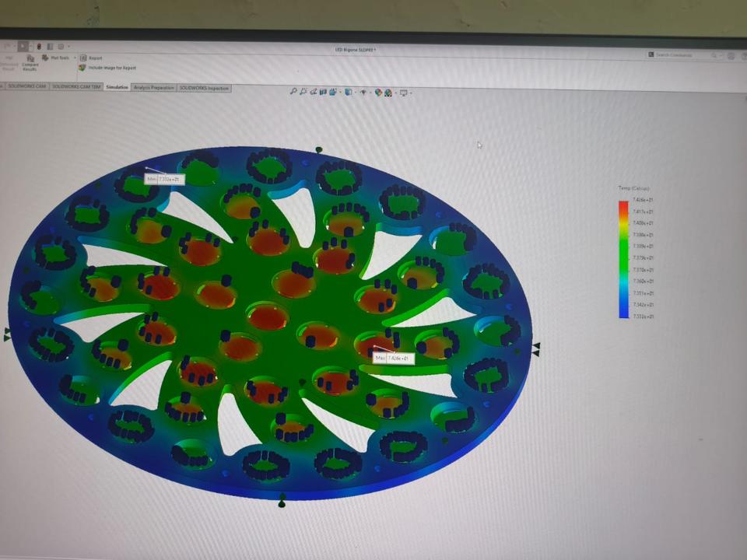Viewport: 747px width, 560px height.
Task: Click the Section View icon
Action: (323, 92)
